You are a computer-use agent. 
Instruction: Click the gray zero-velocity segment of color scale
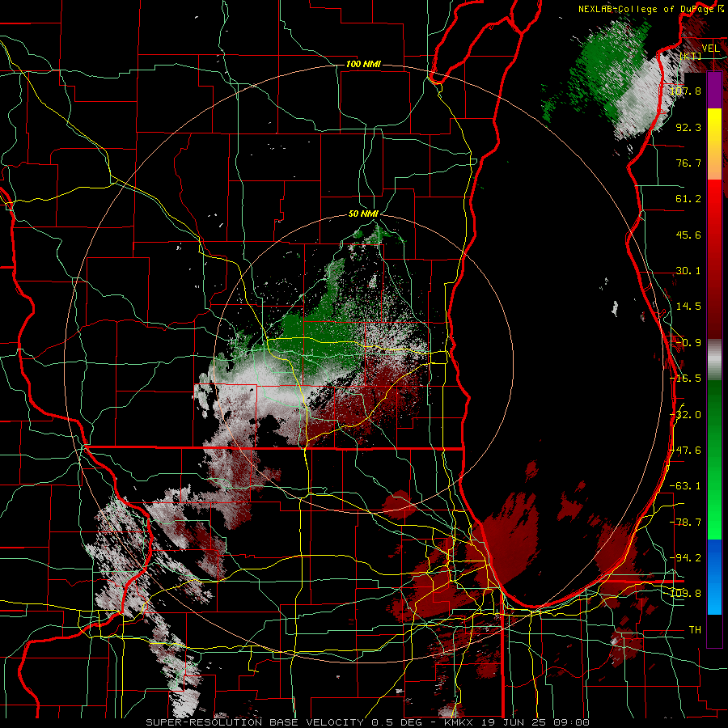[714, 360]
